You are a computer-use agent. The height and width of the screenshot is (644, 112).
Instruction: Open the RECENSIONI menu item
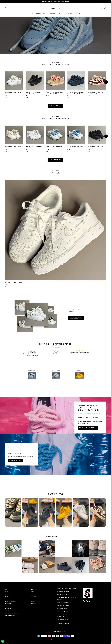click(77, 13)
